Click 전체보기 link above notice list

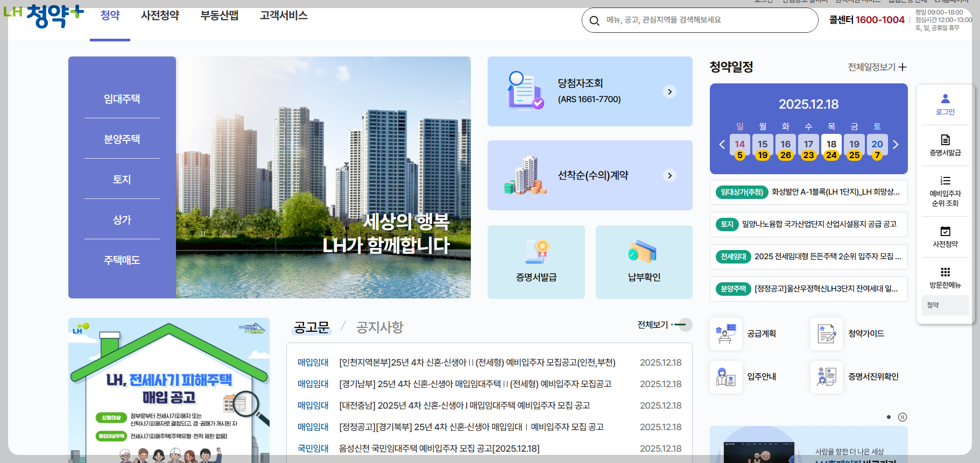665,325
